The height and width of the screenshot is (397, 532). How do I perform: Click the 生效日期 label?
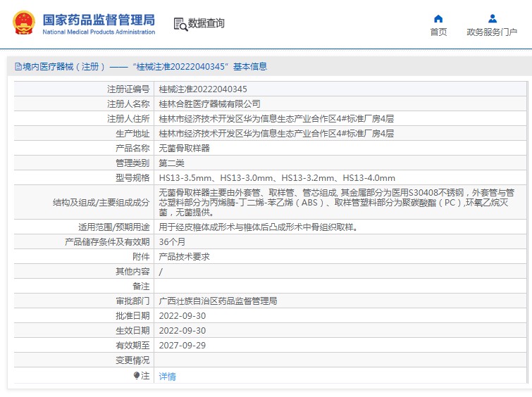132,331
